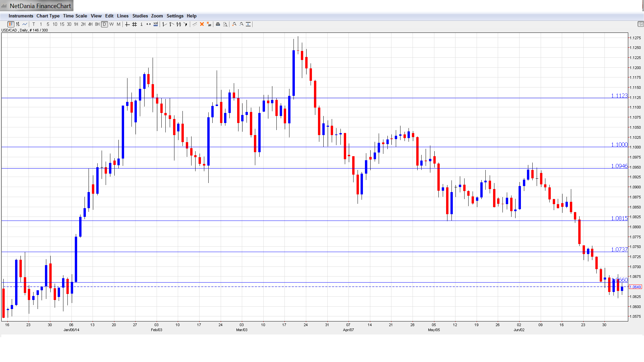Click the red X delete line icon
644x362 pixels.
coord(202,24)
